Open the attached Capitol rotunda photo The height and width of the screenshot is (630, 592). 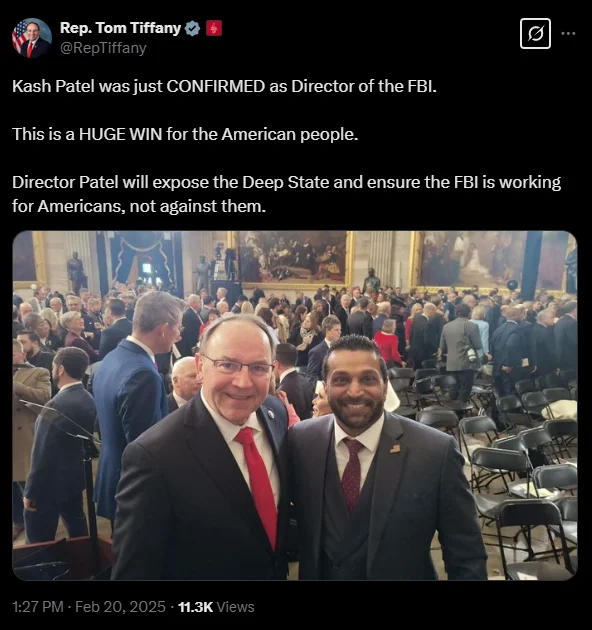coord(295,405)
